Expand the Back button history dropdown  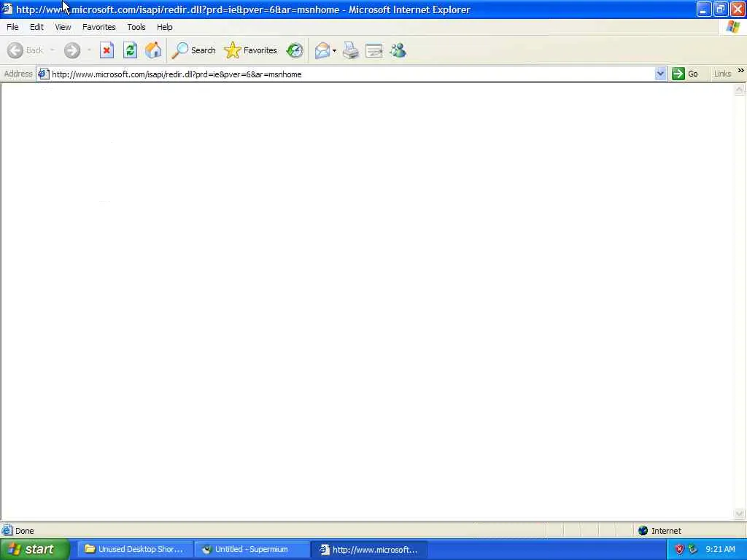coord(53,50)
